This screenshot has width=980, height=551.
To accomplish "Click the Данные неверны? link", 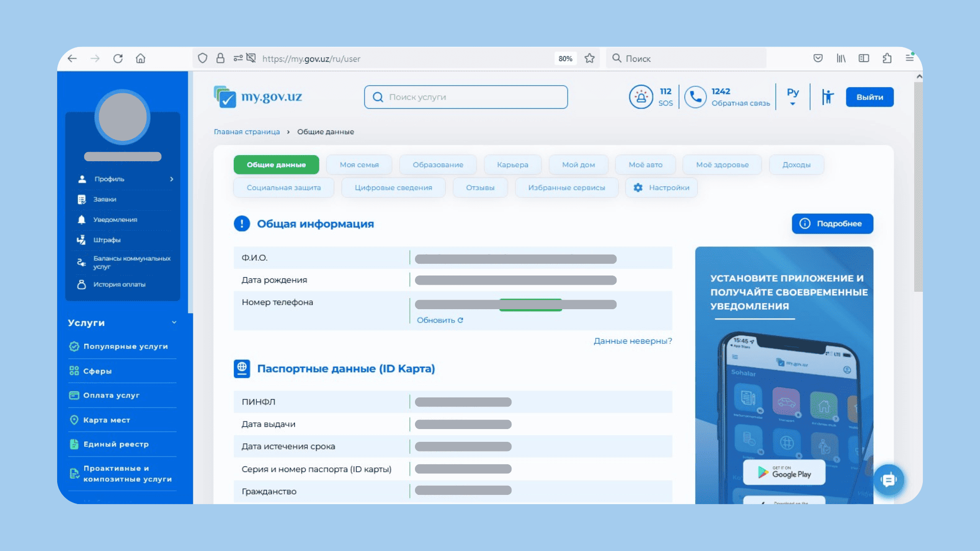I will click(632, 341).
